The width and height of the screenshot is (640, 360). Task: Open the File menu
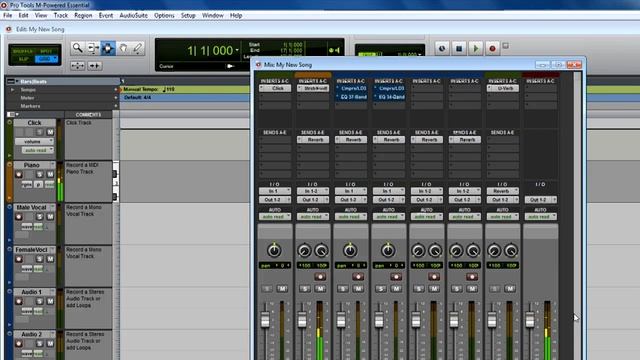tap(7, 16)
